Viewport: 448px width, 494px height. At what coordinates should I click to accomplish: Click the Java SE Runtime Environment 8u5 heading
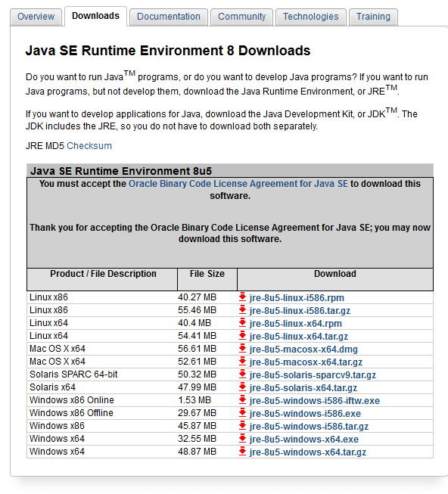[x=121, y=171]
